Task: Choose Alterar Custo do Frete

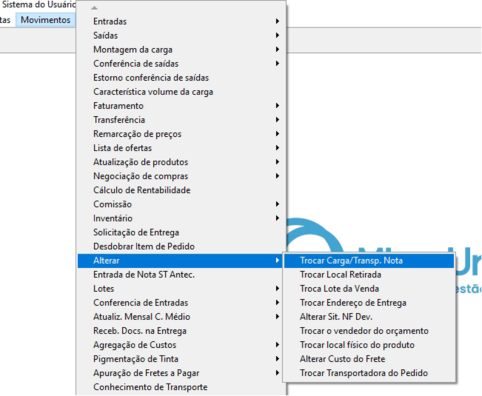Action: (369, 359)
